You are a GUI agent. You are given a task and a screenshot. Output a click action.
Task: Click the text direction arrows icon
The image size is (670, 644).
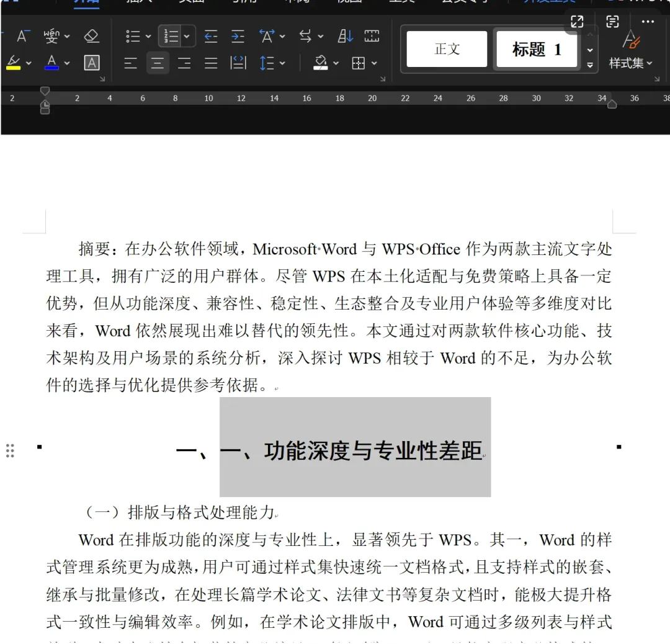click(305, 37)
